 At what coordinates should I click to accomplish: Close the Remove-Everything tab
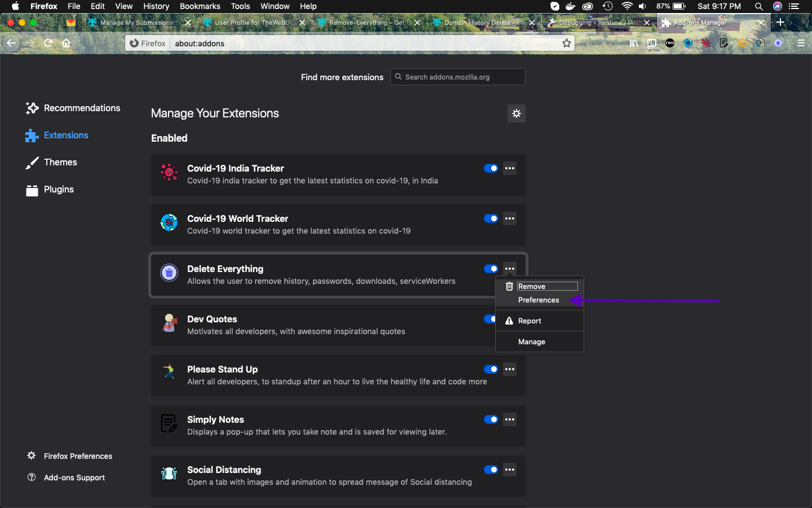tap(417, 23)
